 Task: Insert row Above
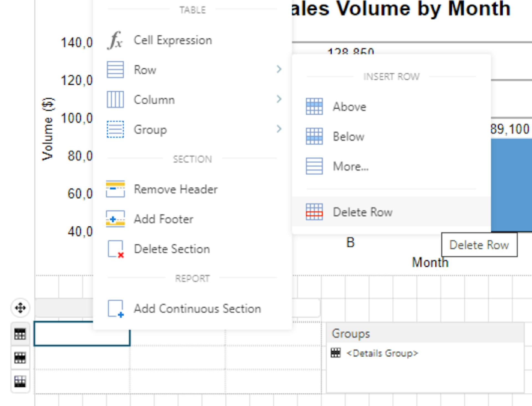tap(349, 107)
